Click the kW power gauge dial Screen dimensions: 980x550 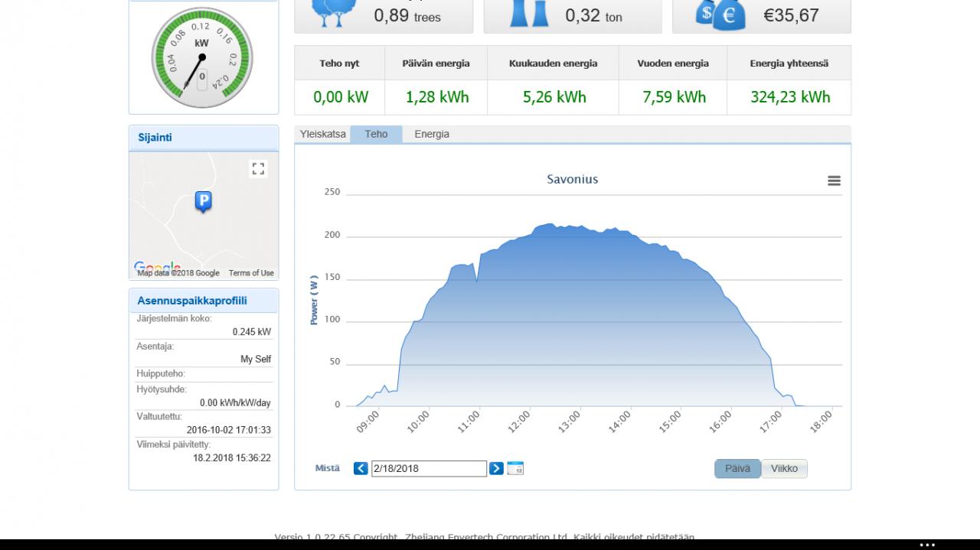(x=202, y=58)
